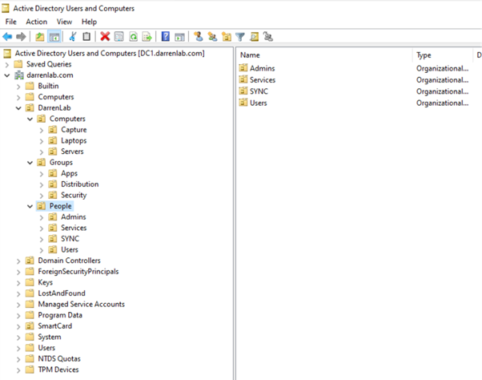Click the red Delete X icon
The width and height of the screenshot is (482, 380).
coord(105,37)
